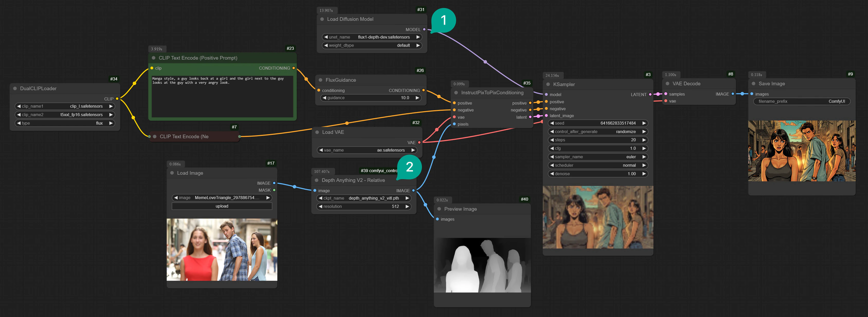Click the images input socket on Preview Image
The width and height of the screenshot is (868, 317).
point(438,219)
